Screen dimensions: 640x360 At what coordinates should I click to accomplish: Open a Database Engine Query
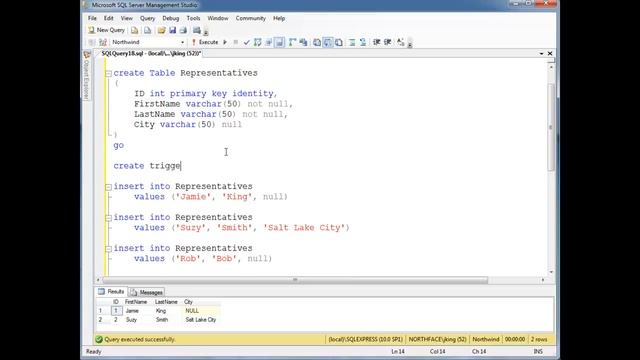click(x=134, y=30)
